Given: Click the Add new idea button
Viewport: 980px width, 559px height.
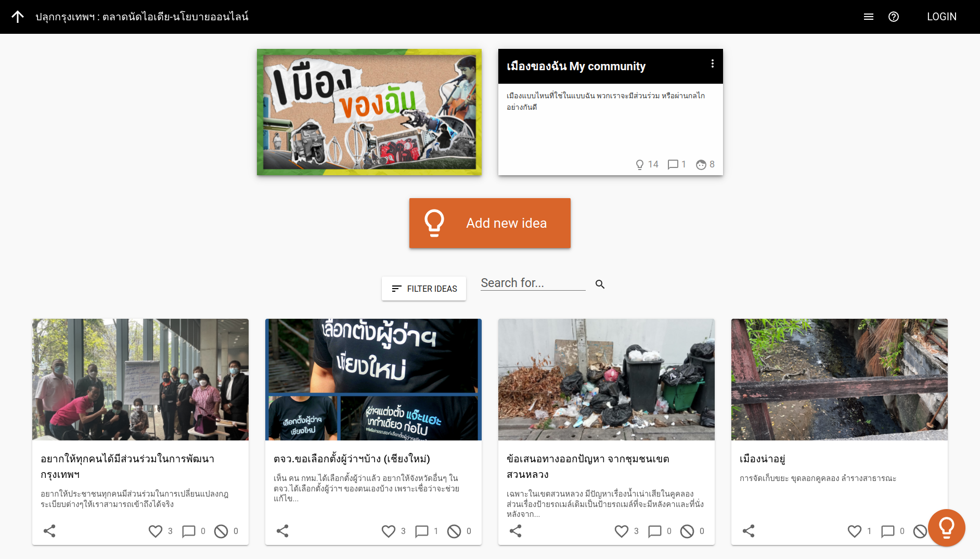Looking at the screenshot, I should coord(489,223).
